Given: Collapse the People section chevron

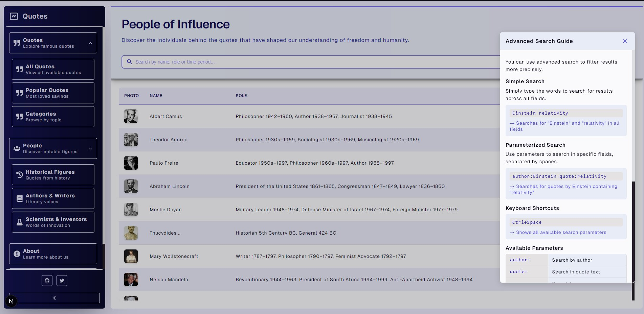Looking at the screenshot, I should [90, 148].
